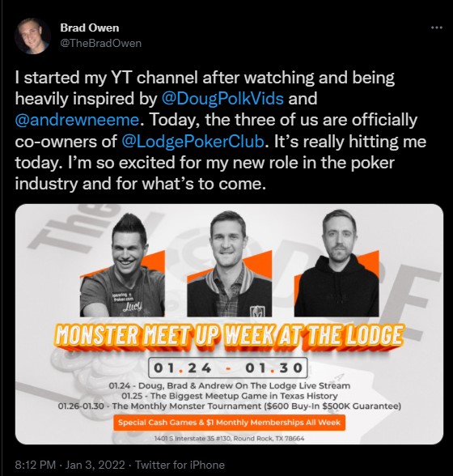The image size is (453, 476).
Task: Click the Jan 3, 2022 date
Action: pos(95,465)
